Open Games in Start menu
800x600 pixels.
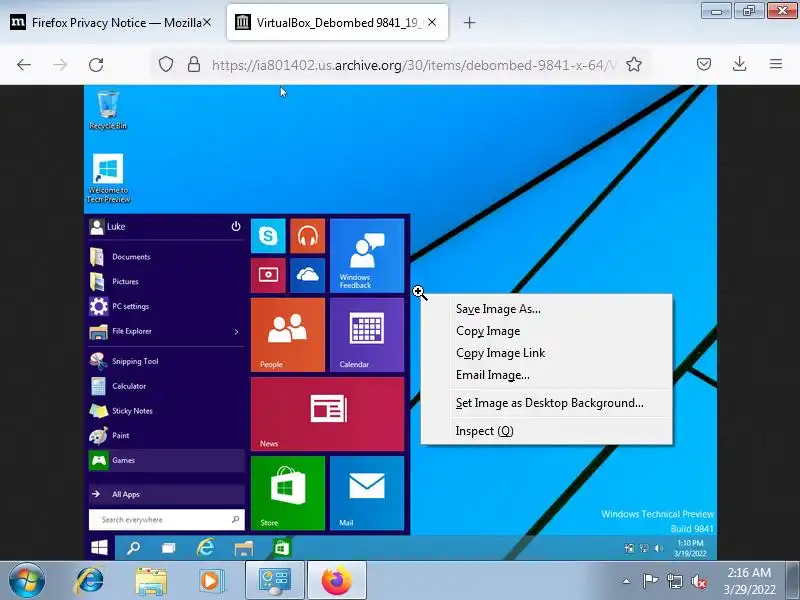[x=166, y=460]
